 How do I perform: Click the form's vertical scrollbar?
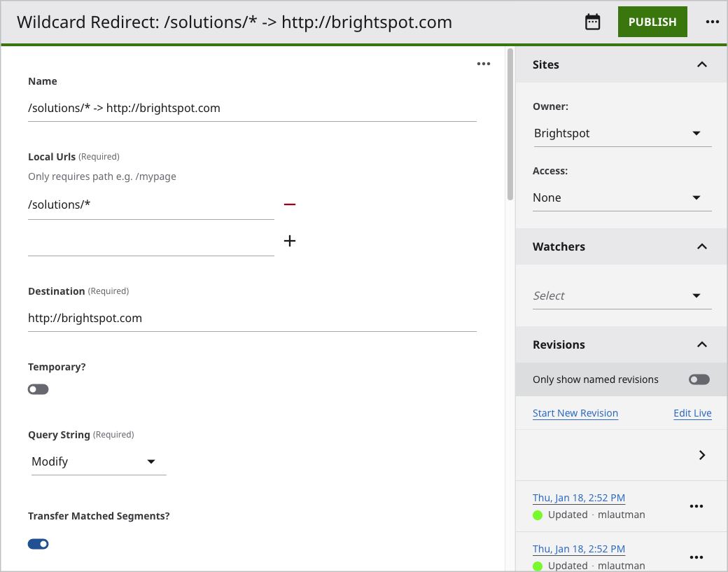click(510, 125)
